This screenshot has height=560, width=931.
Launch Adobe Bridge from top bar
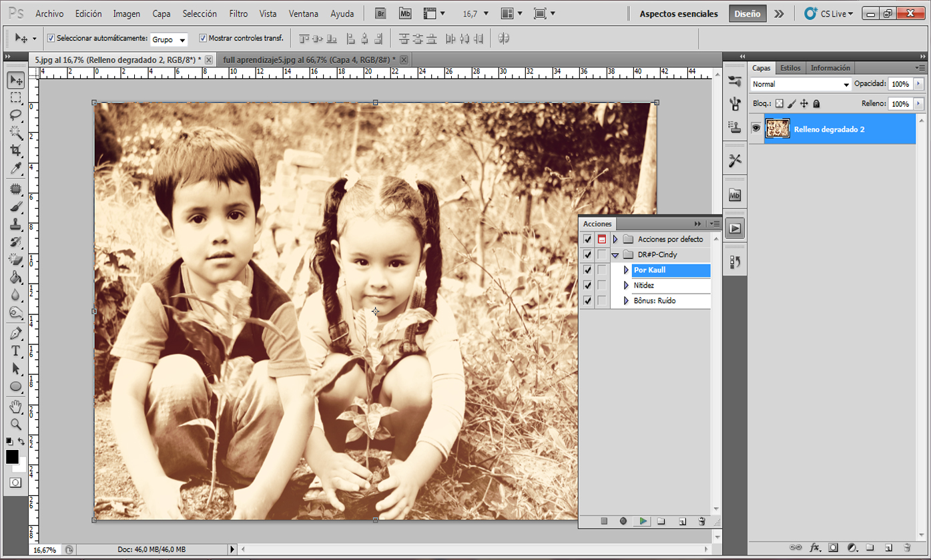click(380, 13)
